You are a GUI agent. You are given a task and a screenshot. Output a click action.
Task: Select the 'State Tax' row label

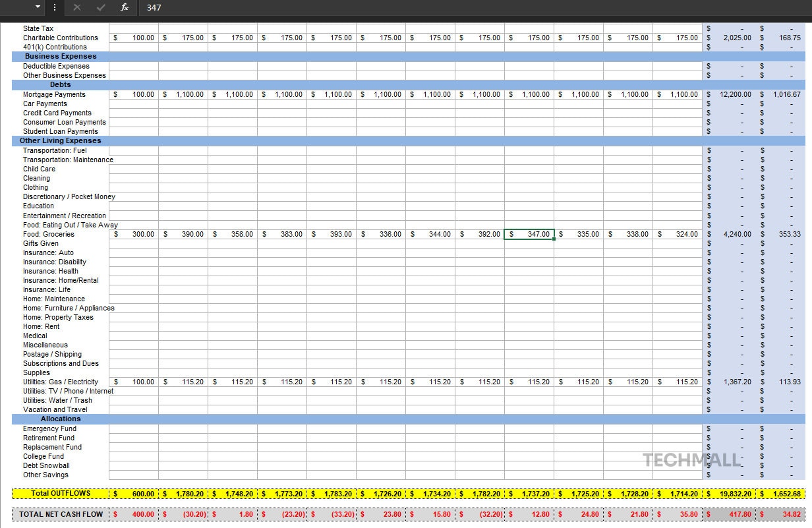pos(38,28)
